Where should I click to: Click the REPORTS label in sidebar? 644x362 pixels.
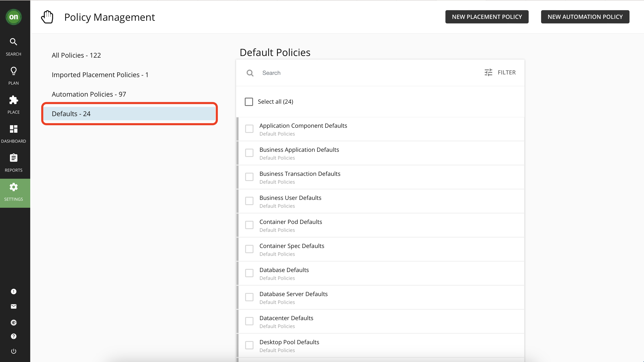tap(13, 170)
